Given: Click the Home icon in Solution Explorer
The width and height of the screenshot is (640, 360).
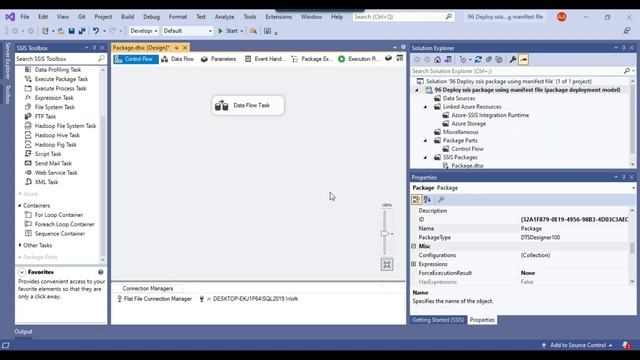Looking at the screenshot, I should [x=437, y=60].
